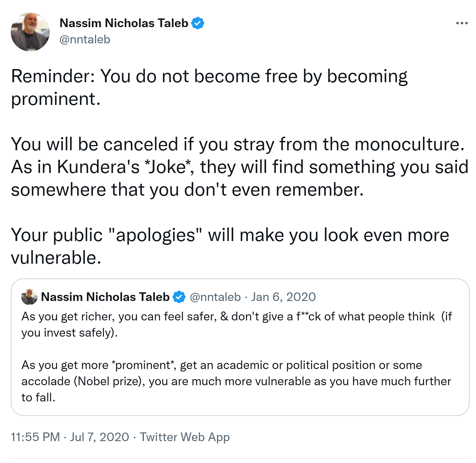The width and height of the screenshot is (476, 463).
Task: Click the "(if you invest safely)" text in the quote
Action: pyautogui.click(x=69, y=332)
